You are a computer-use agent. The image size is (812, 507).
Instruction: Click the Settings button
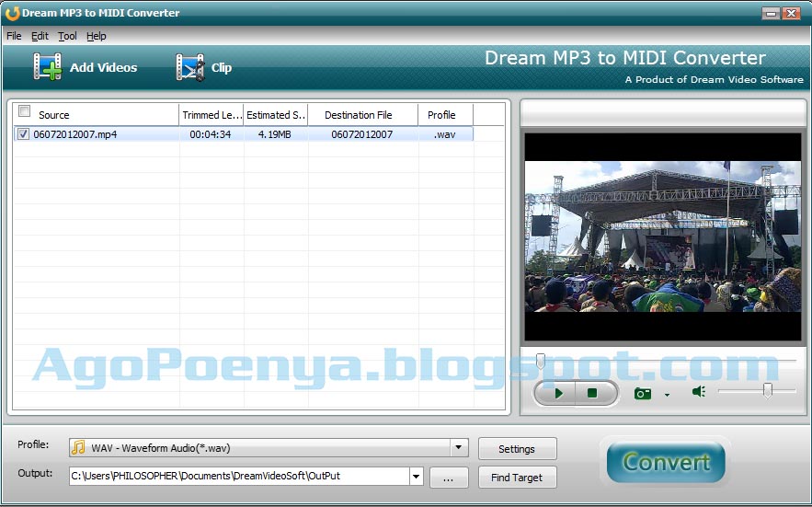point(518,449)
